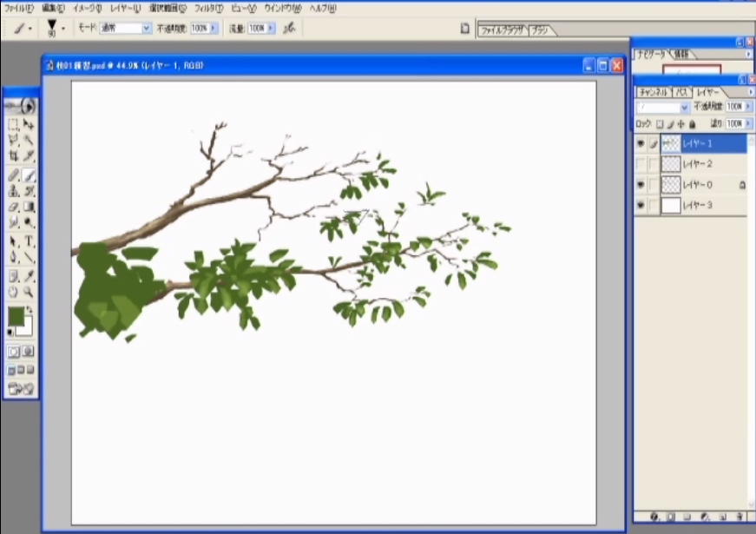Select the Lasso tool
Screen dimensions: 756x534
pos(14,141)
